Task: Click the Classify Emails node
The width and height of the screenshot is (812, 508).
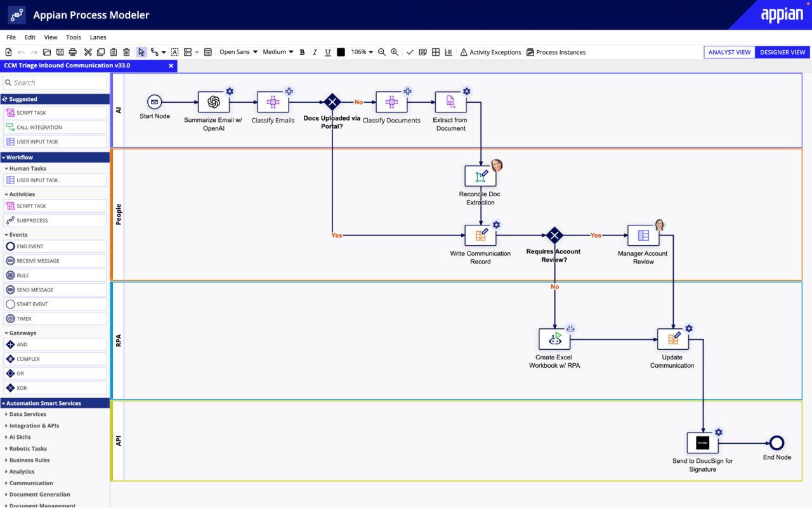Action: 273,102
